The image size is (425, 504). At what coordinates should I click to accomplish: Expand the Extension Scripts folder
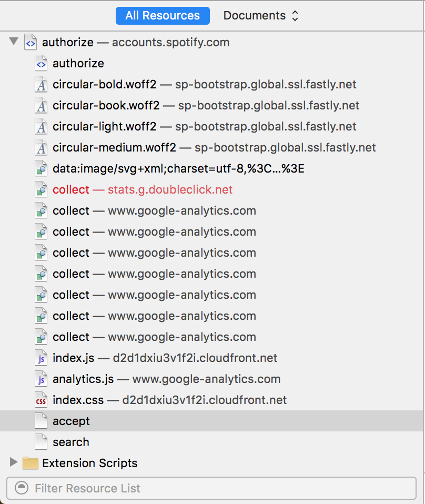(14, 462)
